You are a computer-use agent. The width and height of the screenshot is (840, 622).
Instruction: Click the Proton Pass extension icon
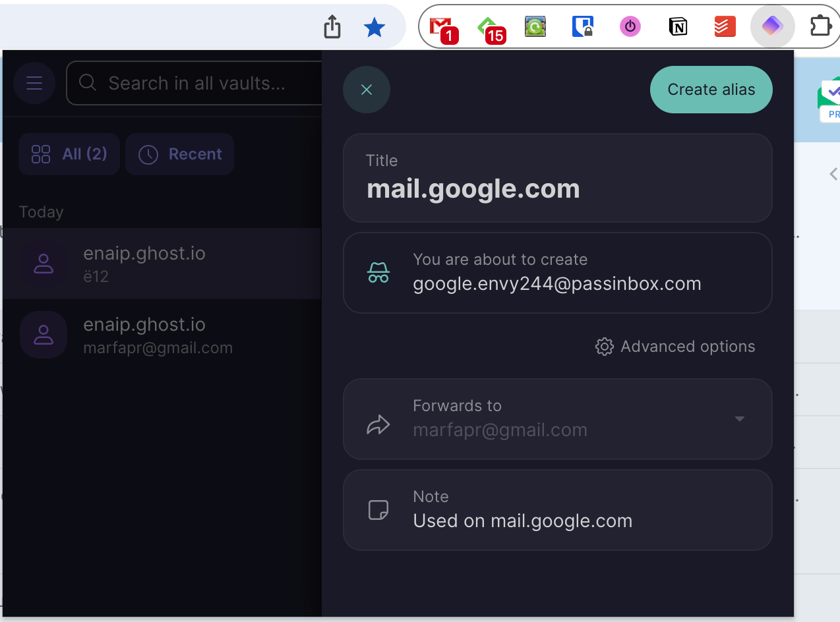point(772,26)
